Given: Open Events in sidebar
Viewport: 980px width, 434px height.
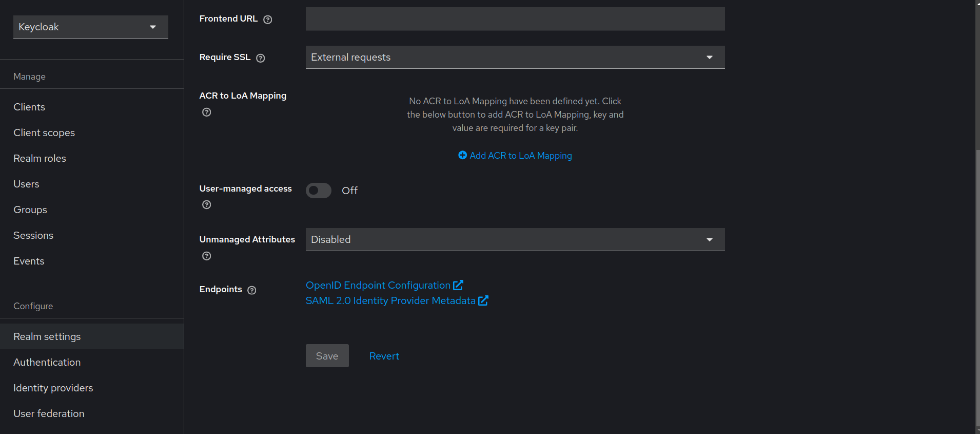Looking at the screenshot, I should (x=92, y=261).
